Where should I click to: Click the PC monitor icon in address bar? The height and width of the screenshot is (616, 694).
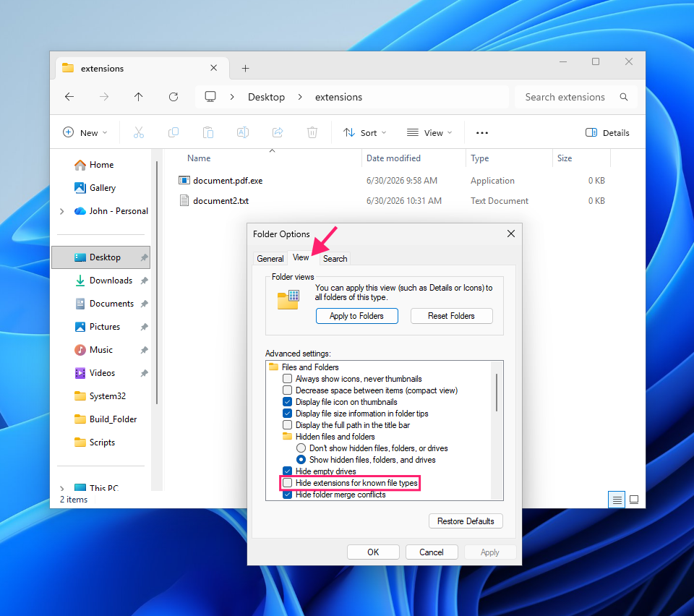[x=210, y=96]
